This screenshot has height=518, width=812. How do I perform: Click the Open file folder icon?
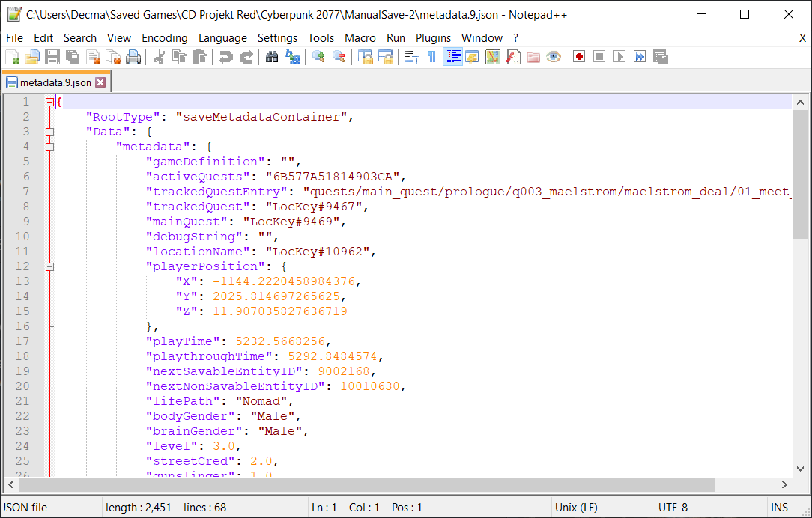pos(32,57)
